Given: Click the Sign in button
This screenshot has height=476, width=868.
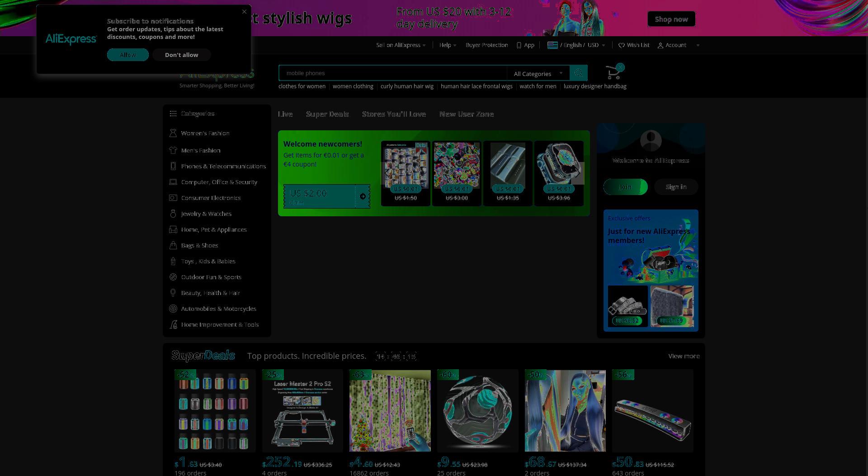Looking at the screenshot, I should point(676,187).
